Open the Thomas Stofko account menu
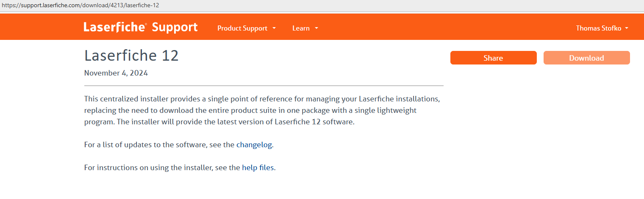644x199 pixels. coord(598,28)
